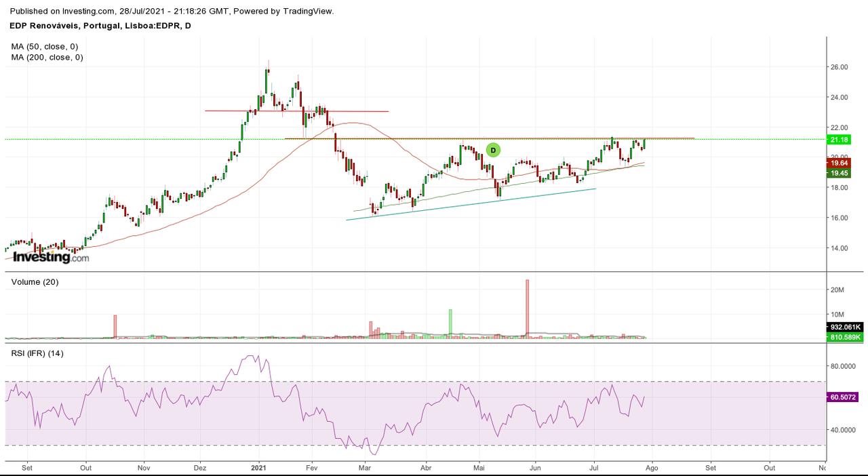Screen dimensions: 868x476
Task: Click the 18.00 price axis label
Action: pos(840,188)
